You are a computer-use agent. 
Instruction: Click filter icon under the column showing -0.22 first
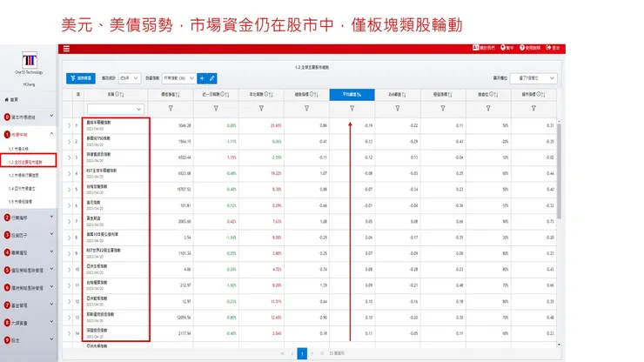(398, 109)
